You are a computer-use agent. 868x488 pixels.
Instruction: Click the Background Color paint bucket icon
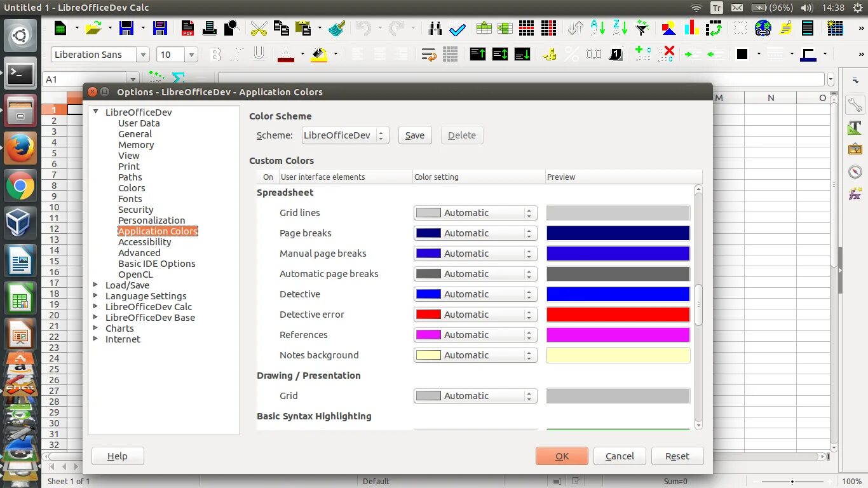click(319, 55)
